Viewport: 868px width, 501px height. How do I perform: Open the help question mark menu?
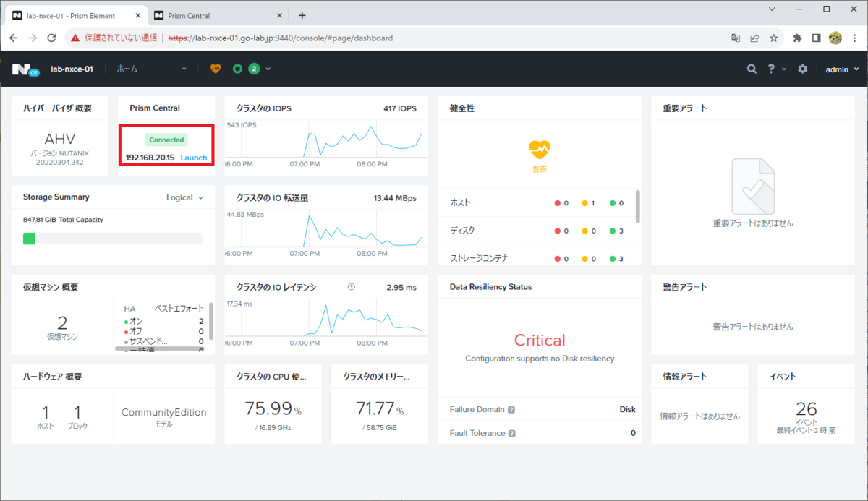772,69
